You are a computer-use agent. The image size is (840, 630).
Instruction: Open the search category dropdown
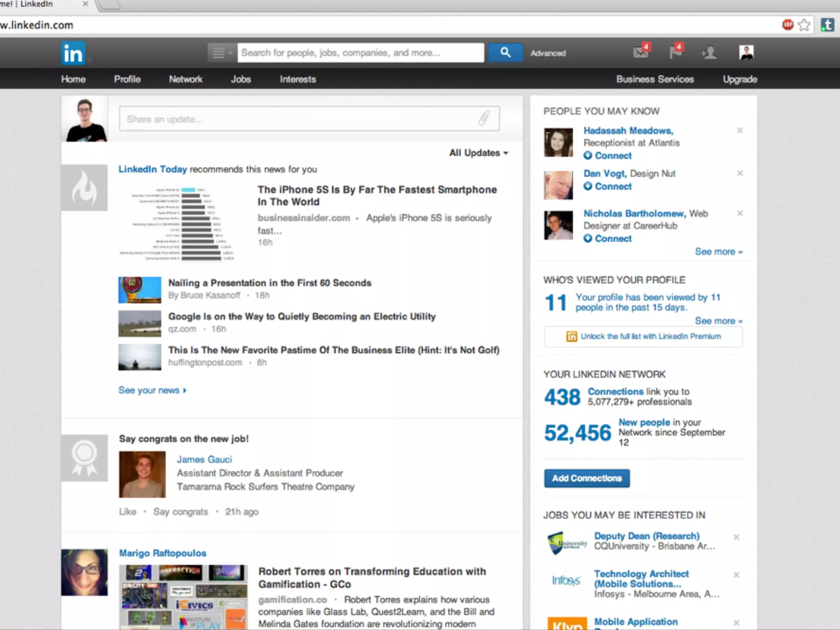[x=222, y=53]
